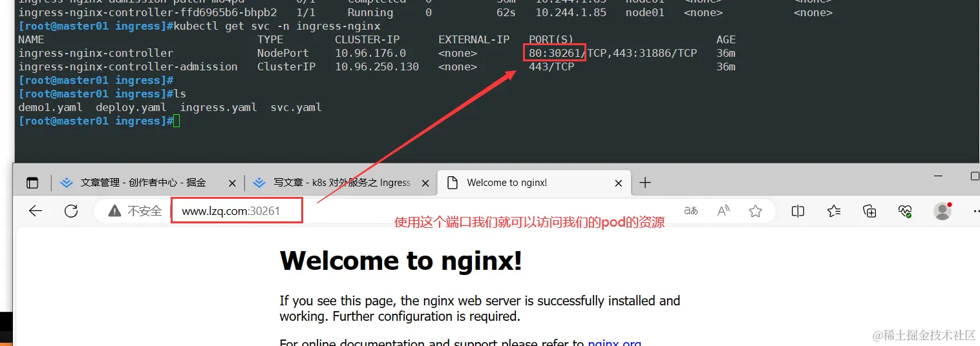
Task: Click the not-secure warning icon
Action: (x=114, y=211)
